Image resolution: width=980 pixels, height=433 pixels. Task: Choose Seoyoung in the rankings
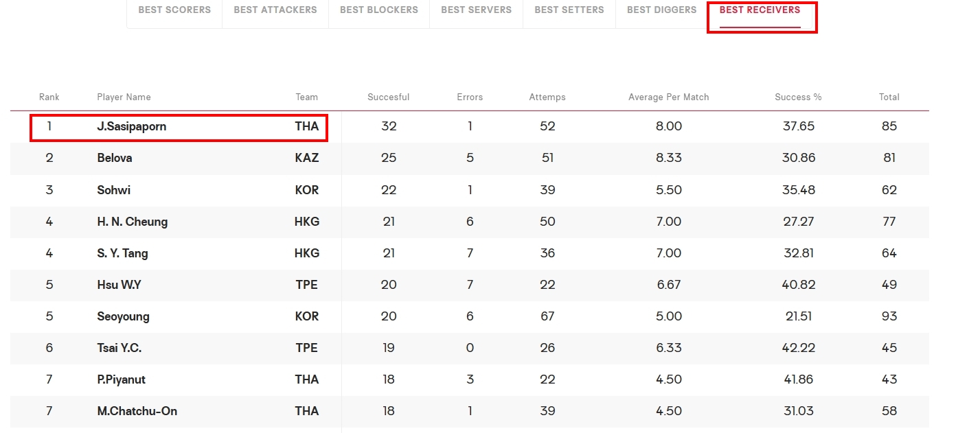tap(123, 316)
